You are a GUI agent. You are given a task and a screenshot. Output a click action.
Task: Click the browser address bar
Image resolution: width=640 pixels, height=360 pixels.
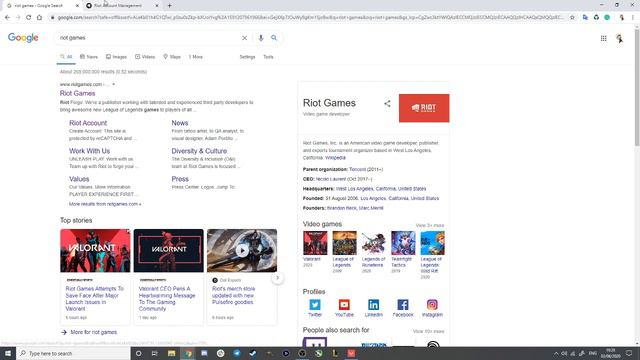pyautogui.click(x=310, y=18)
